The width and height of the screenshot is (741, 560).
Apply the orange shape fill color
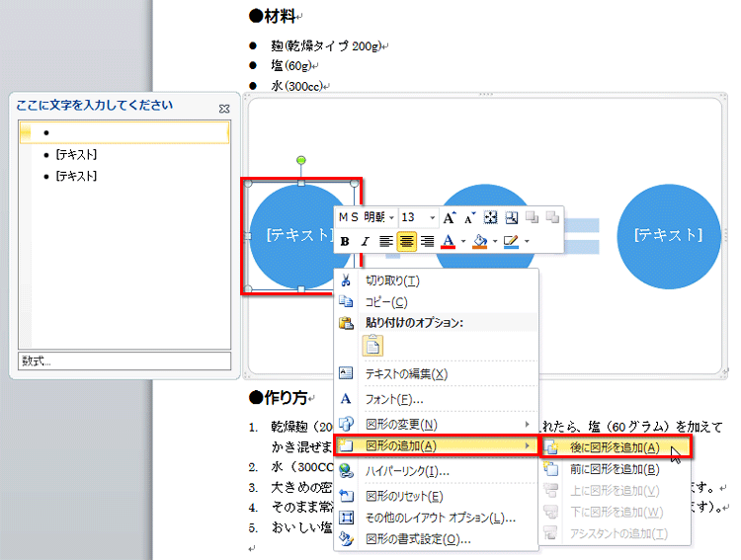[479, 242]
